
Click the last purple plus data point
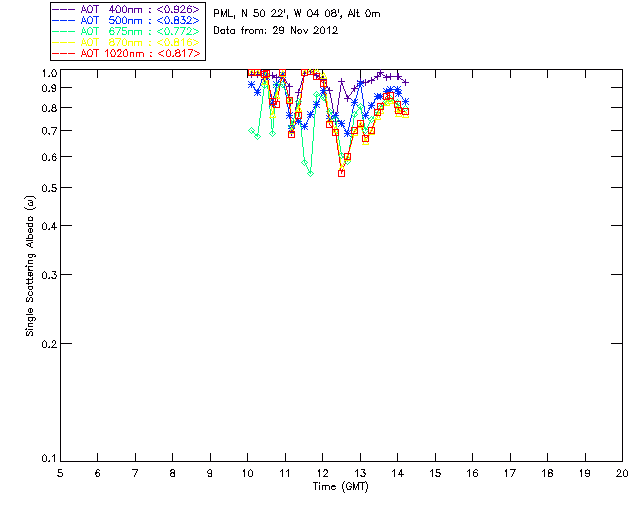(x=405, y=82)
